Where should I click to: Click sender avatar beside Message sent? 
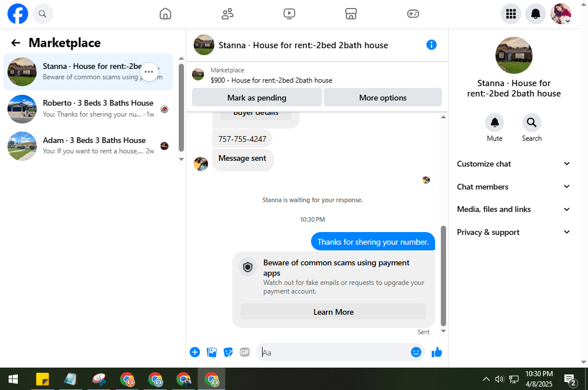(x=201, y=164)
